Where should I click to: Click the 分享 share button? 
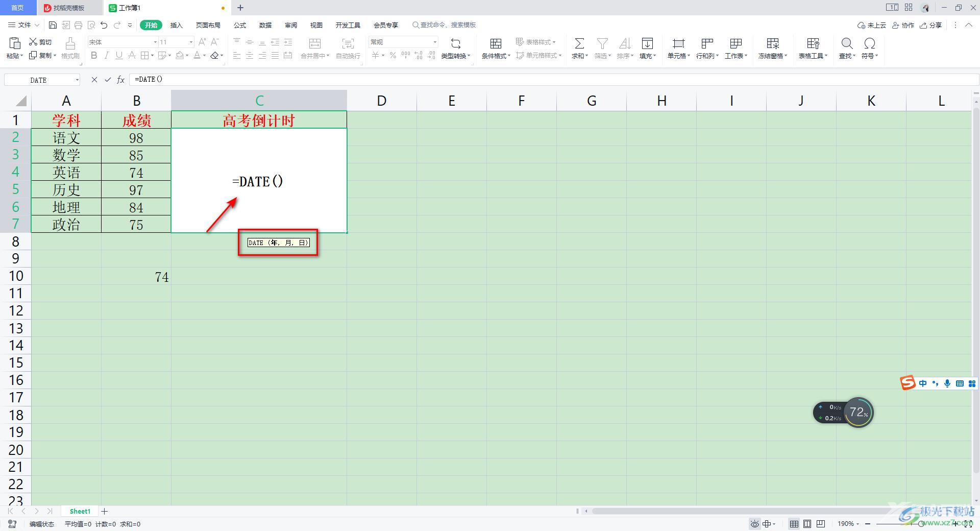[x=930, y=25]
